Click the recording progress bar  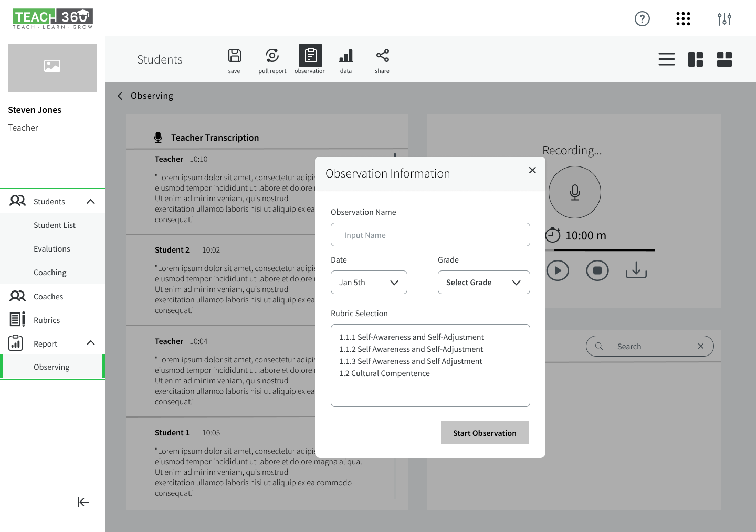tap(600, 250)
